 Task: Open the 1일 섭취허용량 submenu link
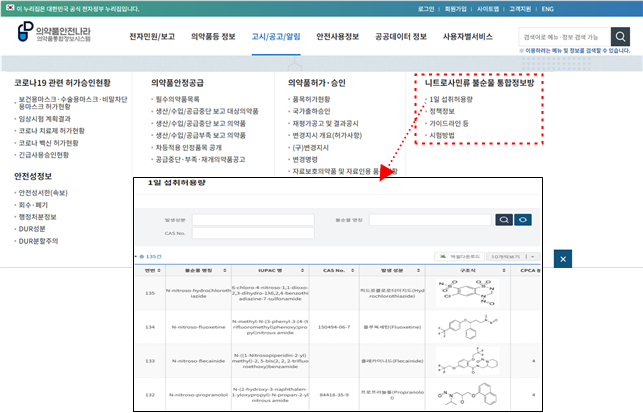point(451,99)
